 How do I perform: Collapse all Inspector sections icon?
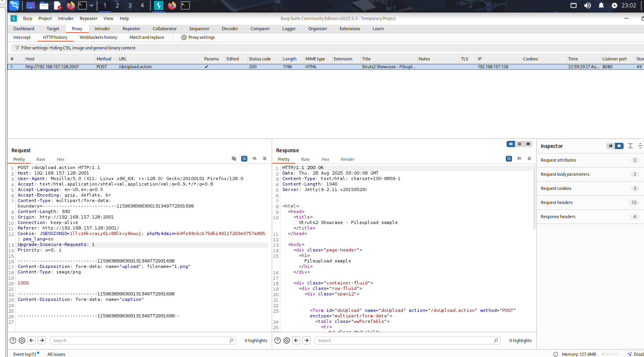[640, 146]
